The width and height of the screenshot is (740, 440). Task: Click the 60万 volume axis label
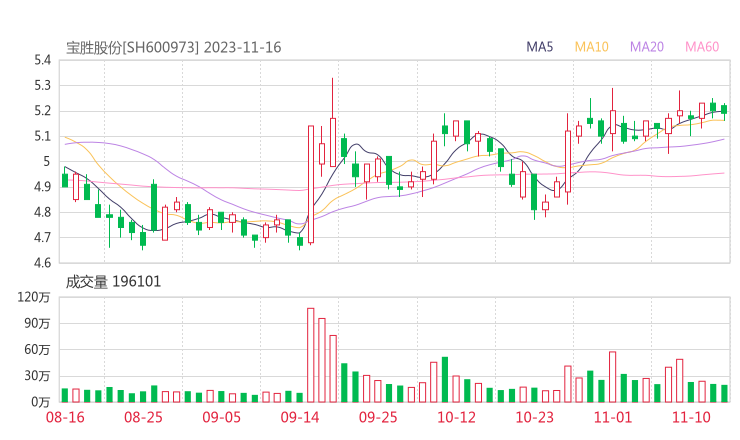pyautogui.click(x=37, y=350)
